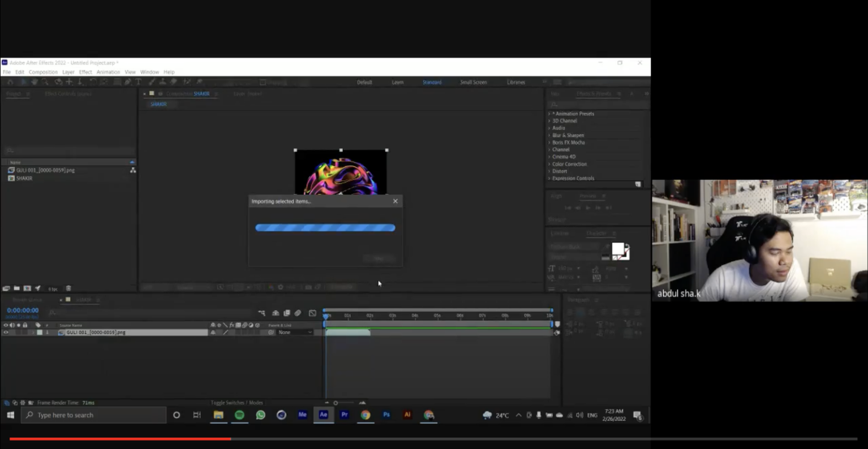This screenshot has height=449, width=868.
Task: Open the composition mini-flowchart in the timeline
Action: (x=262, y=313)
